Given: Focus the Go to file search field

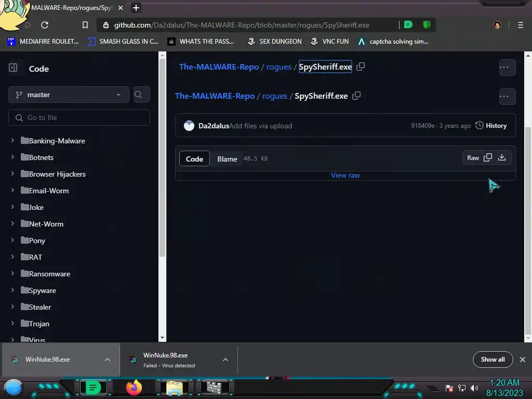Looking at the screenshot, I should [79, 117].
